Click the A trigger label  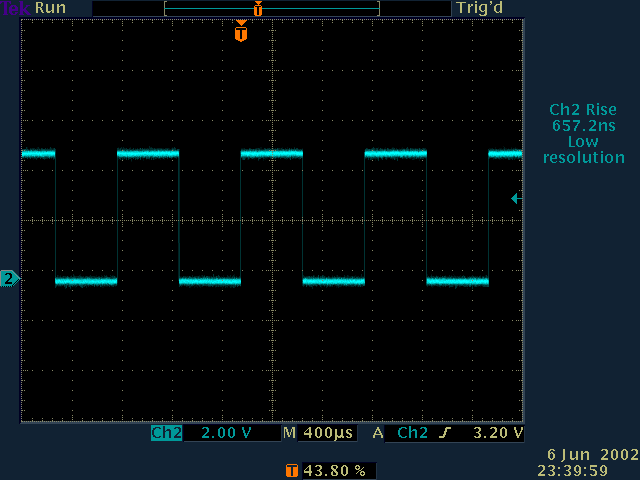point(378,434)
